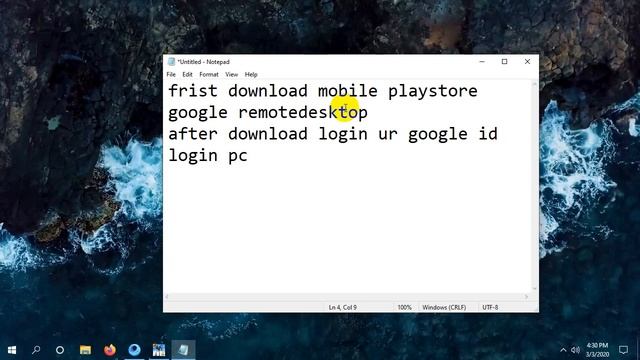Open Cortana circle icon on taskbar
Image resolution: width=640 pixels, height=360 pixels.
[x=60, y=350]
